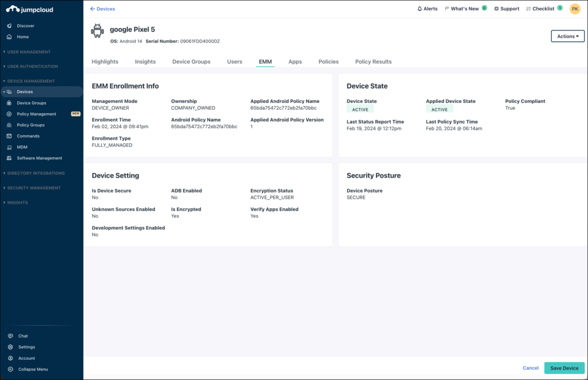Viewport: 588px width, 380px height.
Task: Open the PK account avatar menu
Action: click(575, 9)
